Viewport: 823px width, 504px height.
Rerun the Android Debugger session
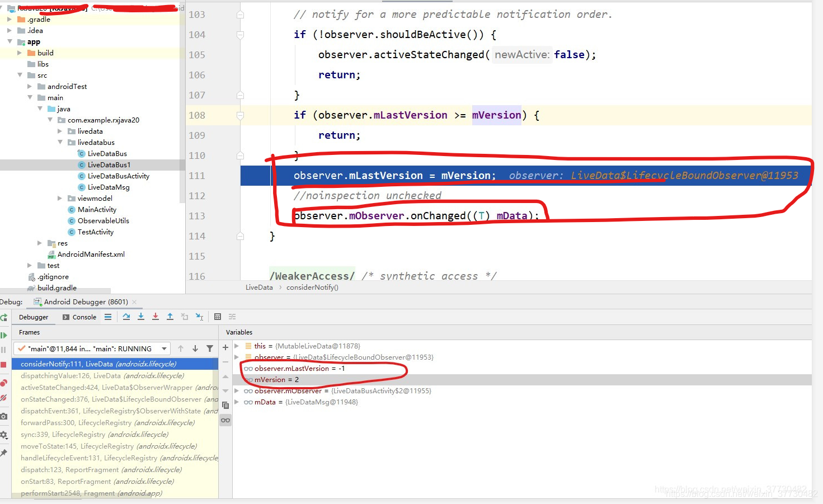click(3, 317)
